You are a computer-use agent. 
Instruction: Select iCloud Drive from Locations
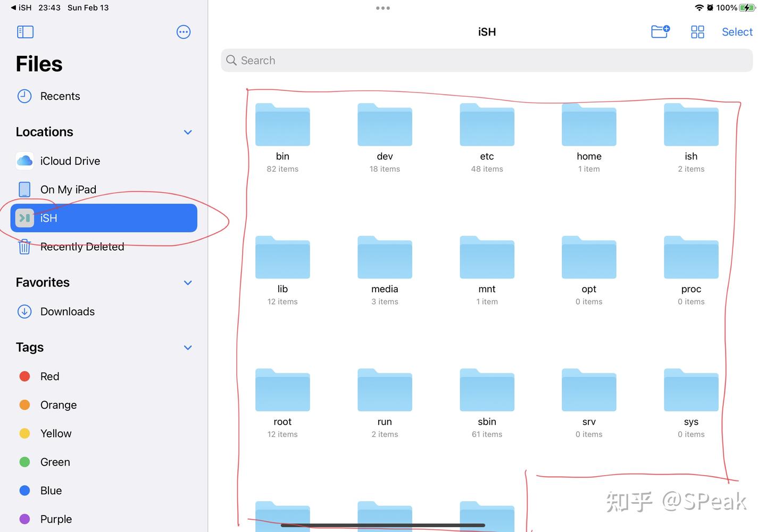point(70,161)
